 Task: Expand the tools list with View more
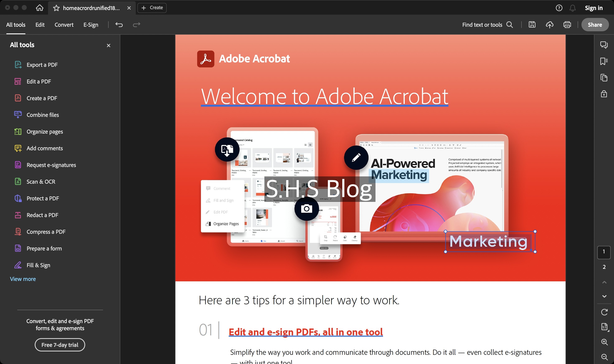click(x=23, y=279)
